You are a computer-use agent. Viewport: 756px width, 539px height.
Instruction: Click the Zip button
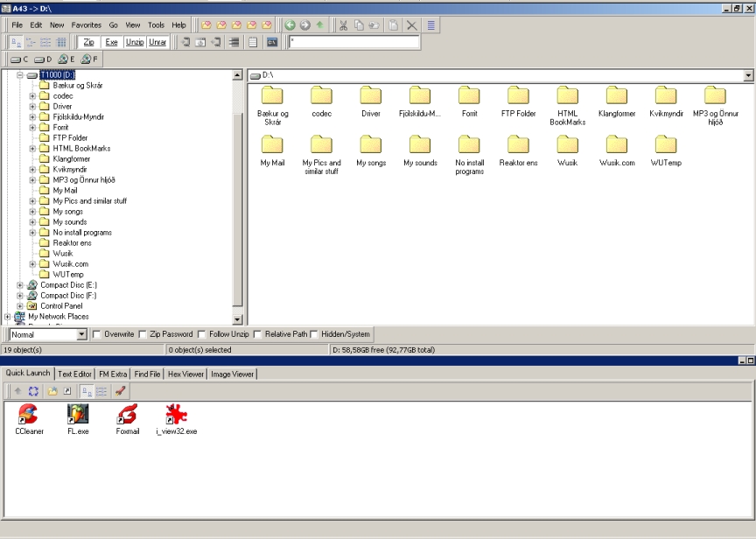click(88, 42)
